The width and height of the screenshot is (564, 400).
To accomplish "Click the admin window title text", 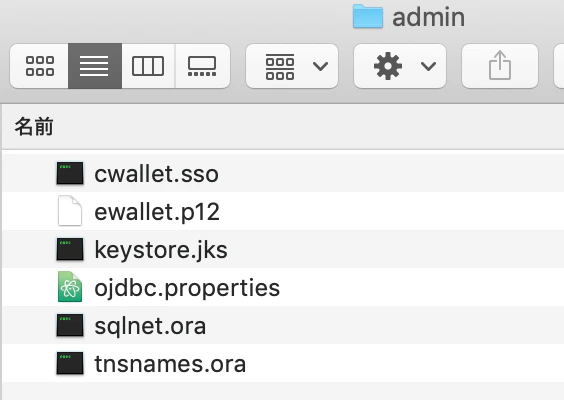I will [x=428, y=17].
